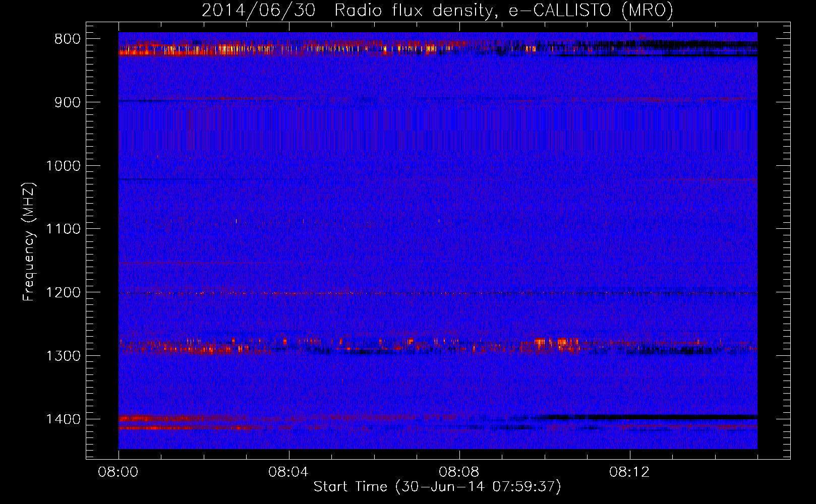Click the '900' frequency tick label

click(68, 102)
